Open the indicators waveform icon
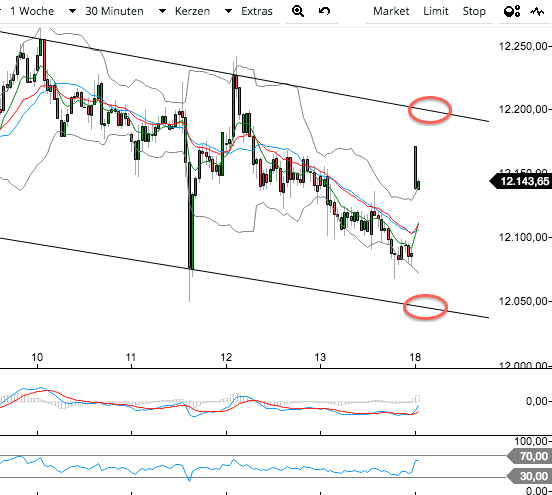The width and height of the screenshot is (552, 495). tap(537, 12)
